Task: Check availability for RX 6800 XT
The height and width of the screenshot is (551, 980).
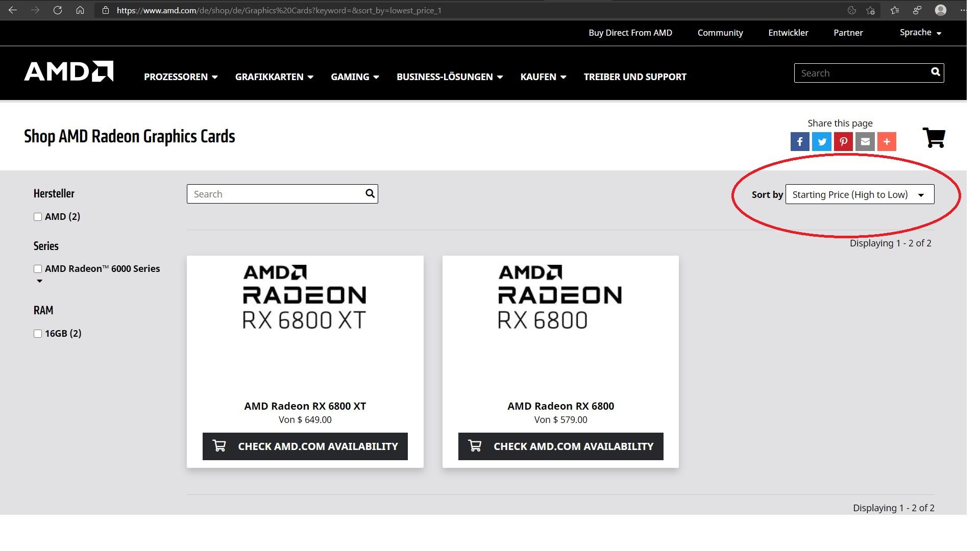Action: tap(305, 446)
